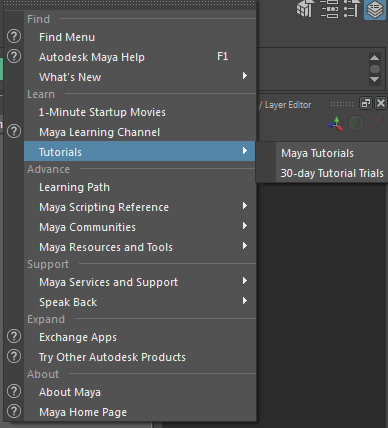
Task: Open Maya Resources and Tools item
Action: pyautogui.click(x=140, y=247)
